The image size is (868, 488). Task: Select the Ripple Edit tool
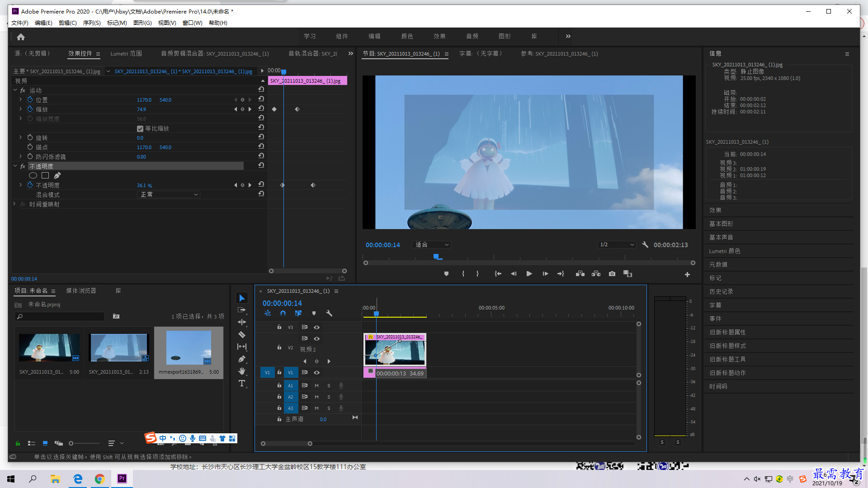click(x=242, y=322)
